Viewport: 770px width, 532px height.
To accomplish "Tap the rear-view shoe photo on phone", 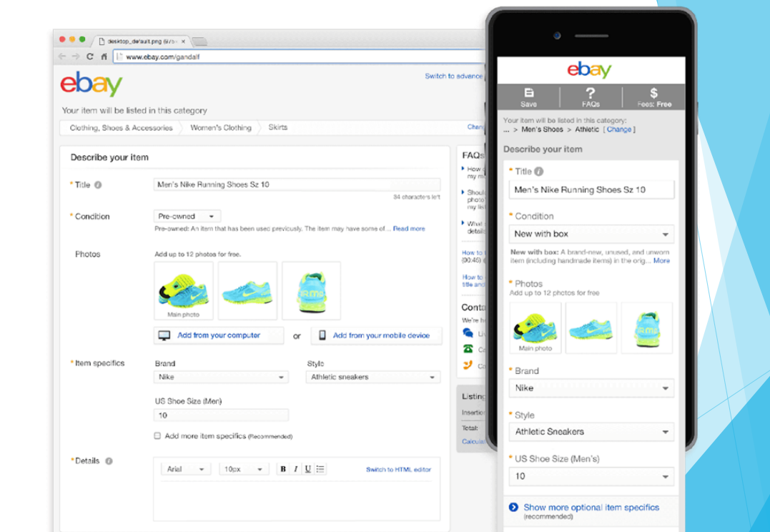I will [x=647, y=327].
